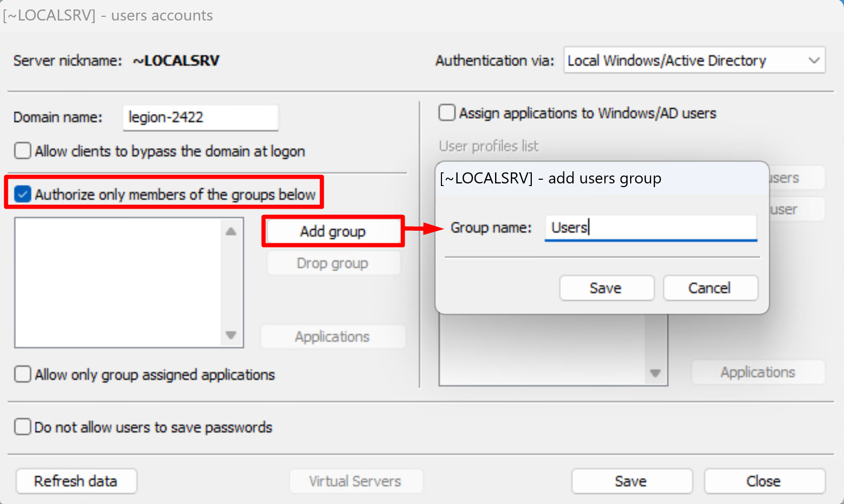This screenshot has width=844, height=504.
Task: Click the Domain name input field
Action: (x=200, y=117)
